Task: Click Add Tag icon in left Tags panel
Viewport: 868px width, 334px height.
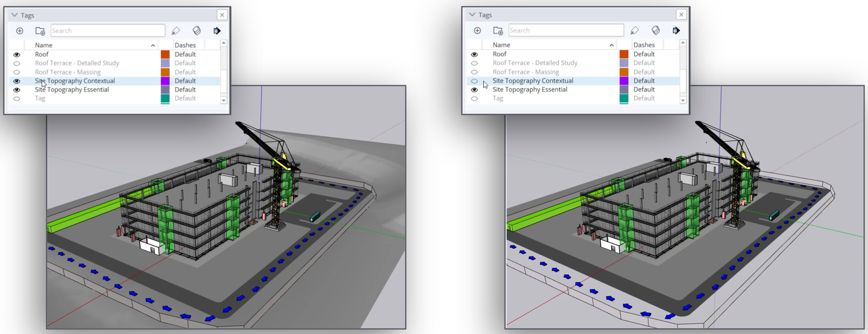Action: [20, 31]
